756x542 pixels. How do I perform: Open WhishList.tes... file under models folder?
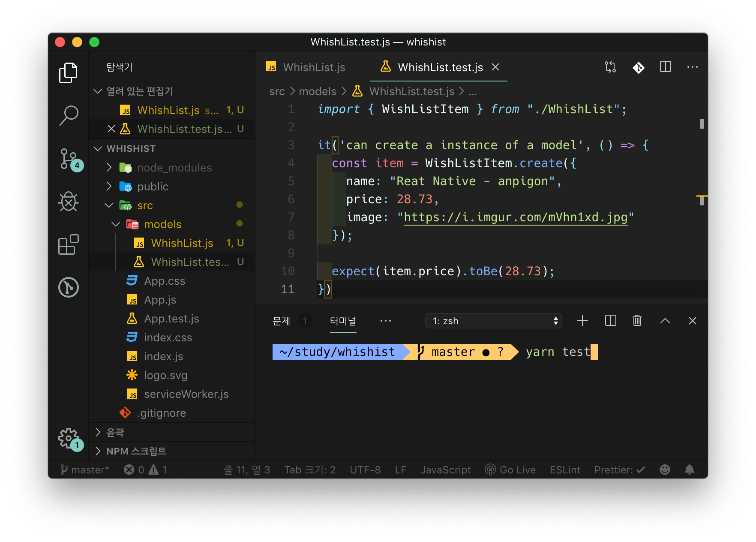click(x=172, y=262)
